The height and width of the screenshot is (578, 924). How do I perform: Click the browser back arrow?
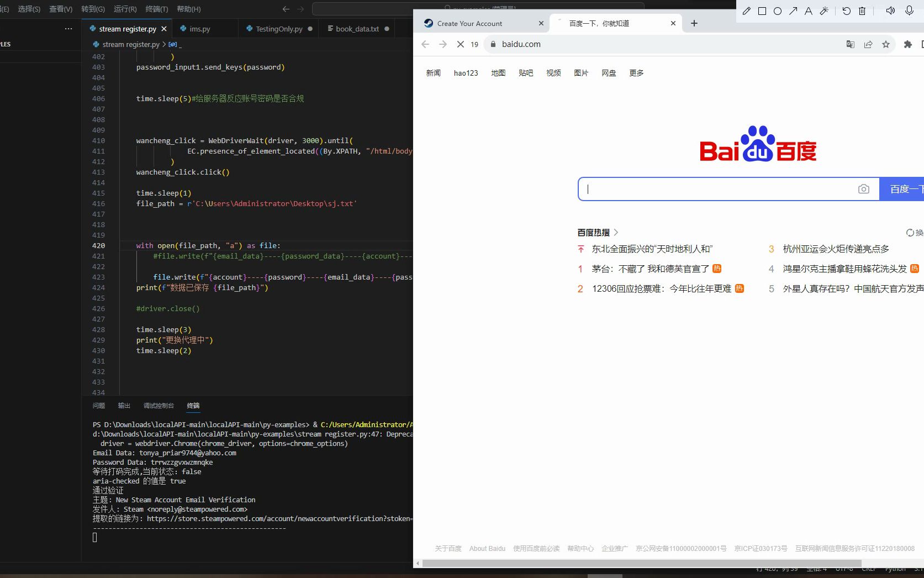click(x=425, y=44)
